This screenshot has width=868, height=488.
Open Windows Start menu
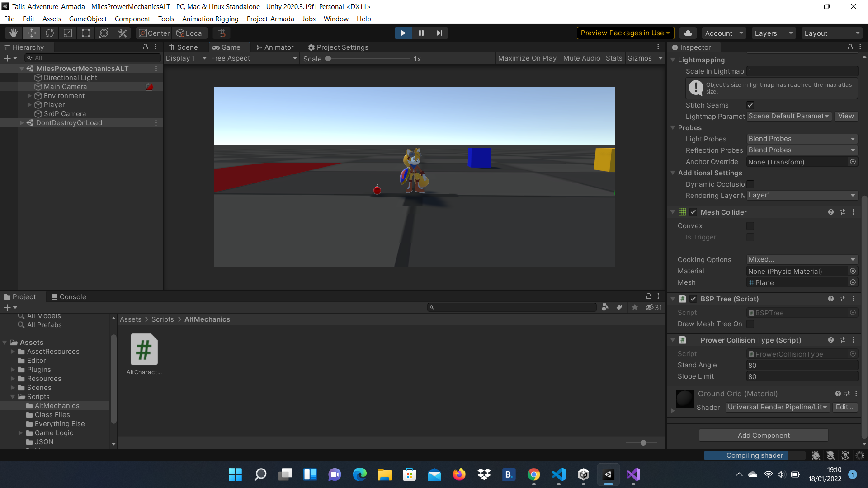pyautogui.click(x=235, y=474)
